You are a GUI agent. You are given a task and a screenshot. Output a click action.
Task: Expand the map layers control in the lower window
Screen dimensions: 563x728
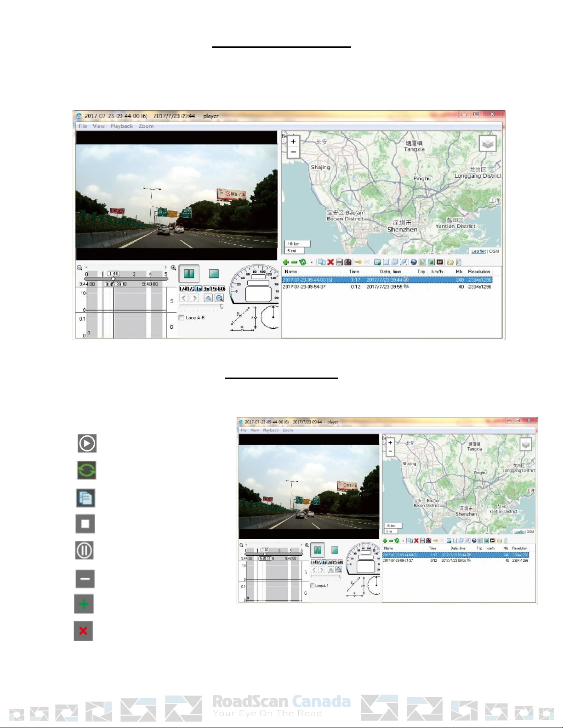point(526,445)
